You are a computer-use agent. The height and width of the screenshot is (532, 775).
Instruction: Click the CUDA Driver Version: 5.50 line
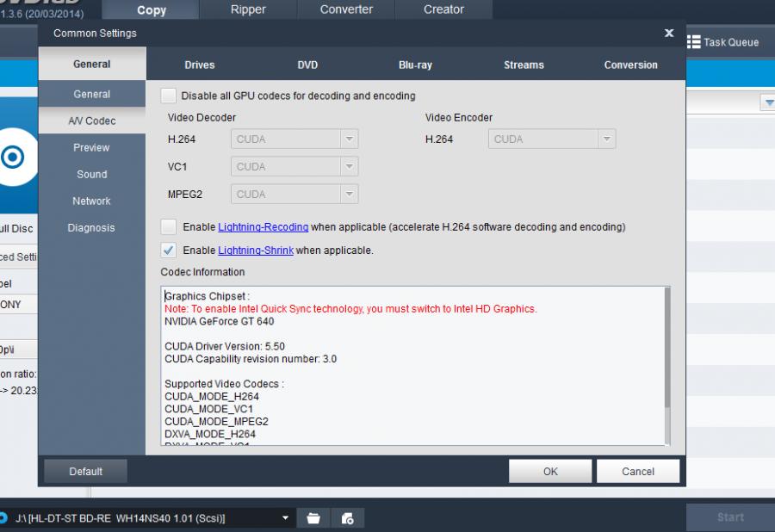(225, 346)
